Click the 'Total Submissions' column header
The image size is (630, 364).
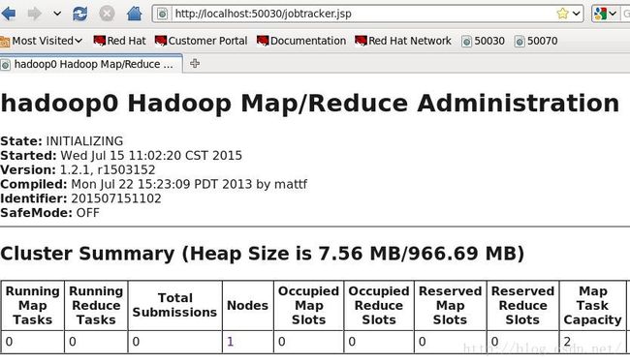174,305
